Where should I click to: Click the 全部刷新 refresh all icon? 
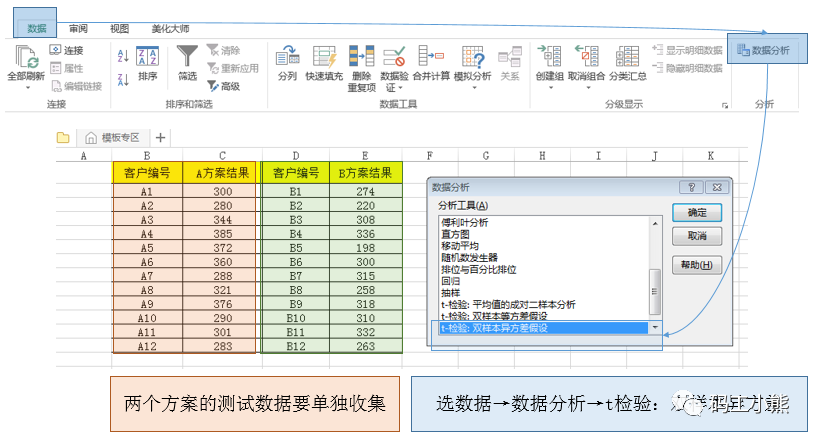click(26, 56)
